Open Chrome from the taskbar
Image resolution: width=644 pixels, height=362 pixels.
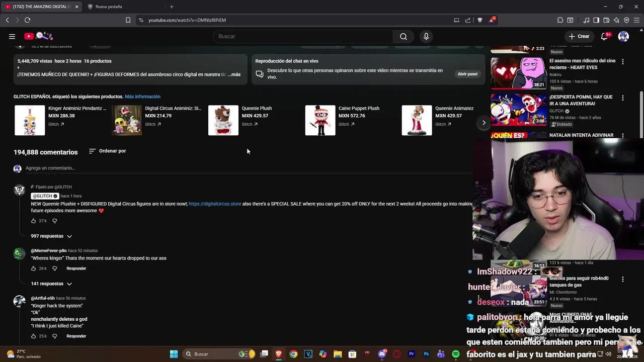293,354
